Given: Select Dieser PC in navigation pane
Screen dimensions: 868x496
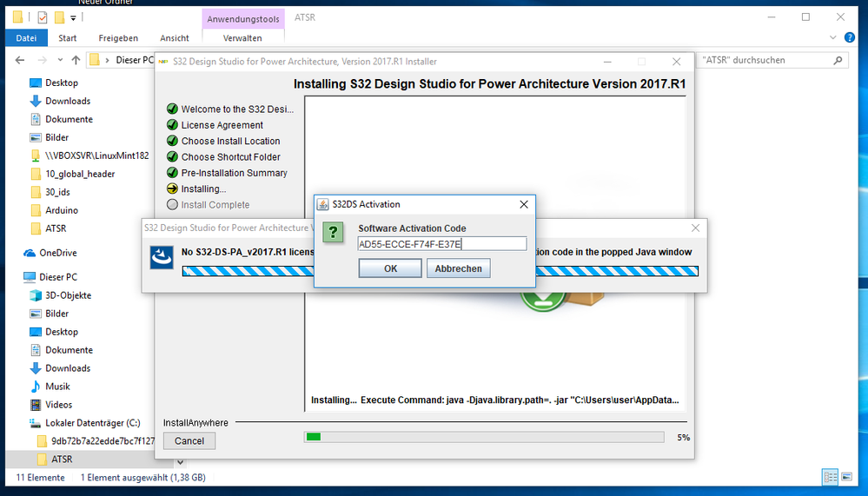Looking at the screenshot, I should pyautogui.click(x=58, y=277).
